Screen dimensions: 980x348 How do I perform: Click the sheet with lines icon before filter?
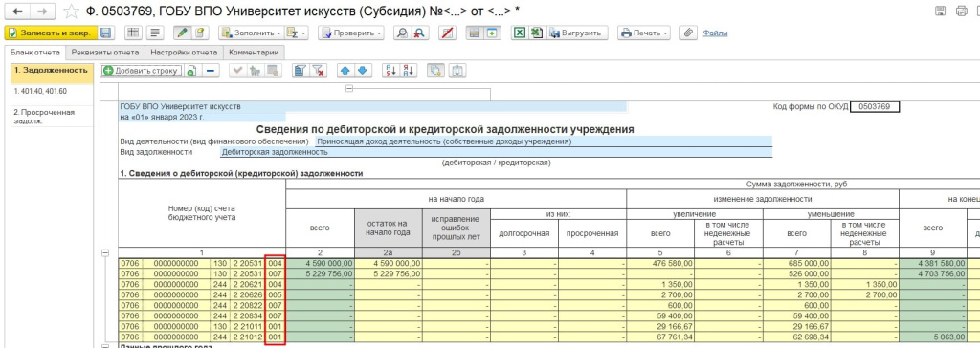(x=300, y=71)
